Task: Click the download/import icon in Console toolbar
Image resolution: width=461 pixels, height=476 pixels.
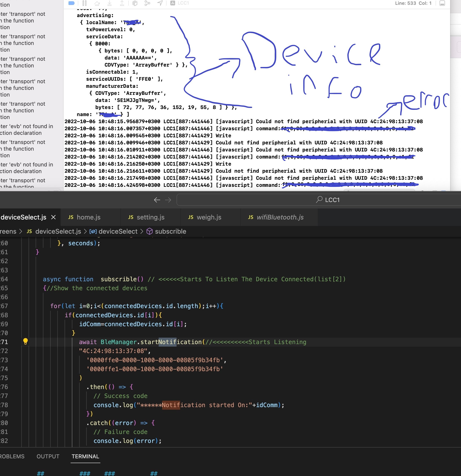Action: point(110,3)
